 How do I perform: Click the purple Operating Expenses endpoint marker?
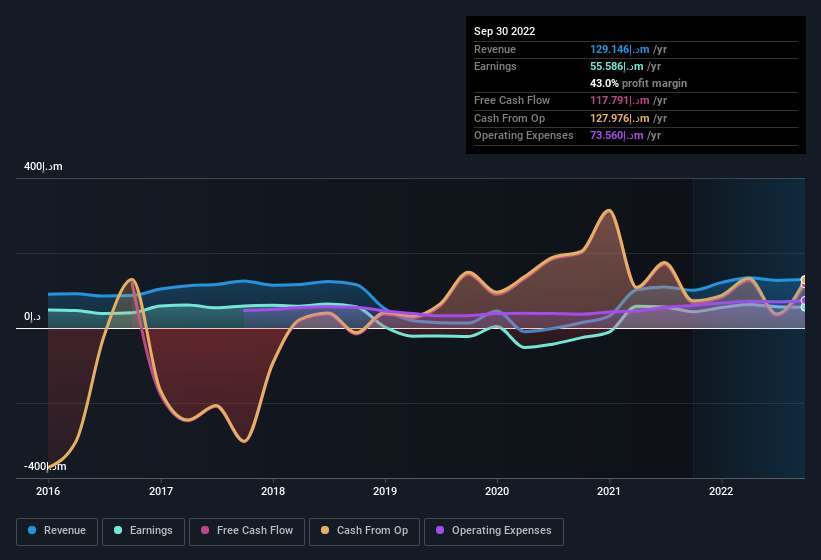coord(804,300)
